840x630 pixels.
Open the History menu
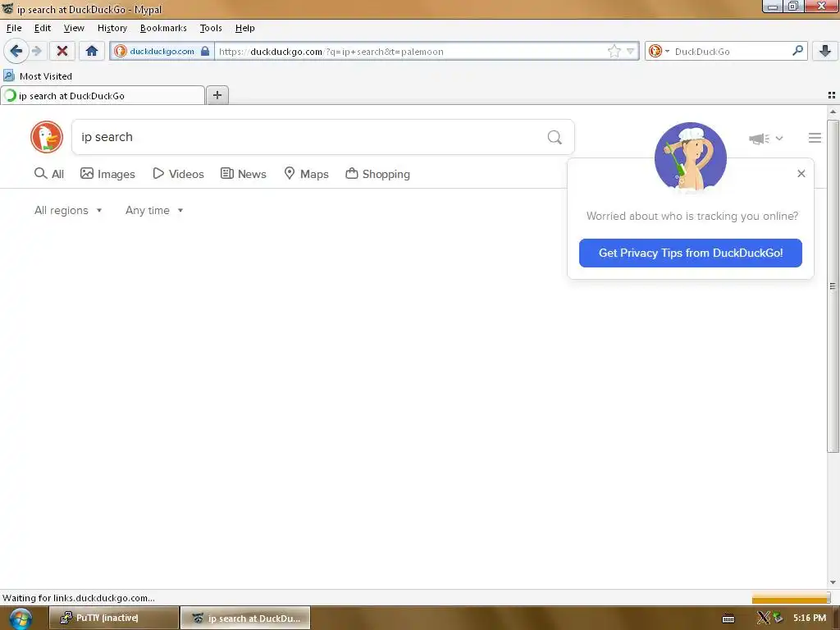tap(112, 28)
